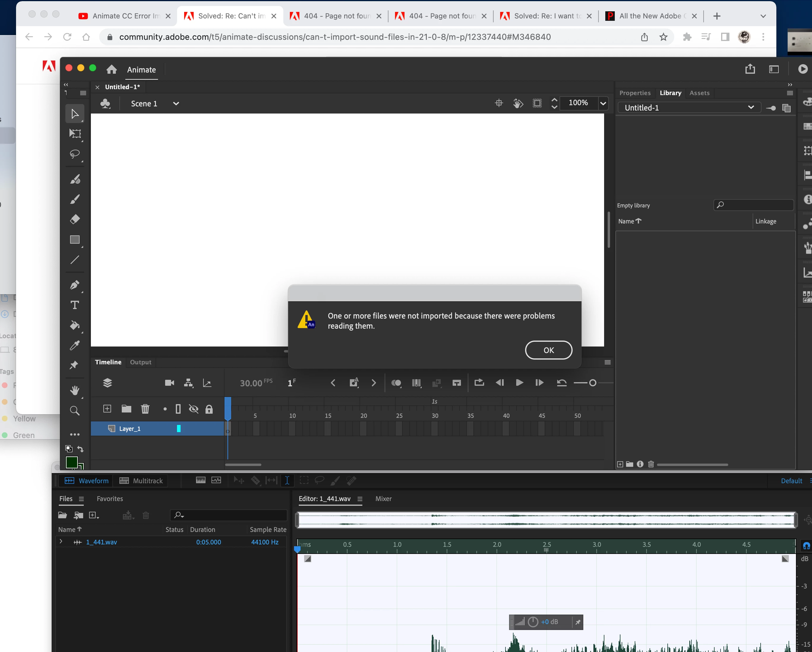Image resolution: width=812 pixels, height=652 pixels.
Task: Activate the Eyedropper tool
Action: click(x=75, y=345)
